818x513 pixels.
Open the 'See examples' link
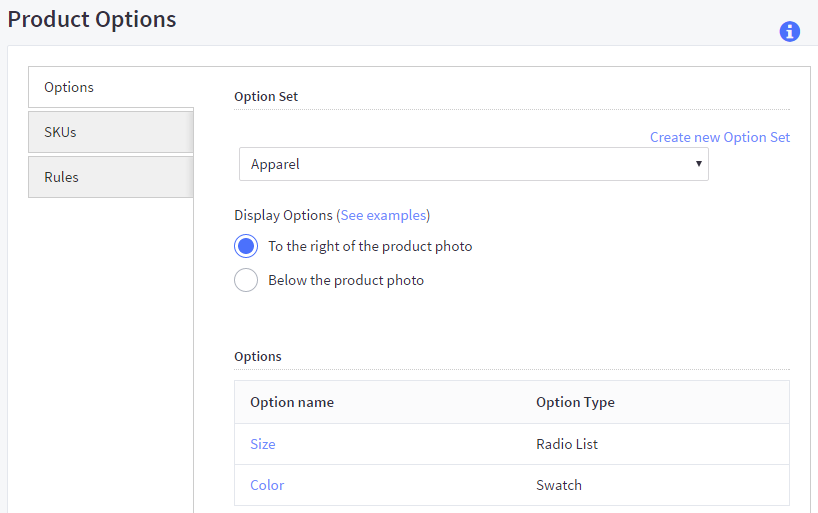pyautogui.click(x=383, y=215)
